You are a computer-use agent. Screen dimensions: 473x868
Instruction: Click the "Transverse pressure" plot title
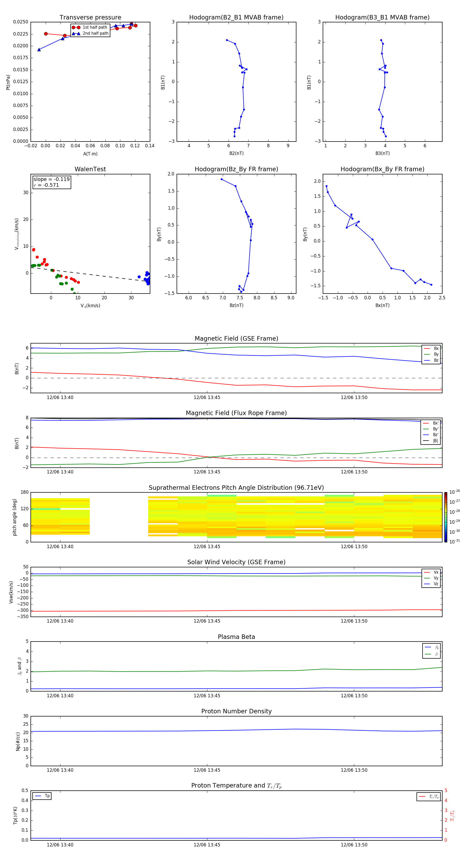(90, 18)
